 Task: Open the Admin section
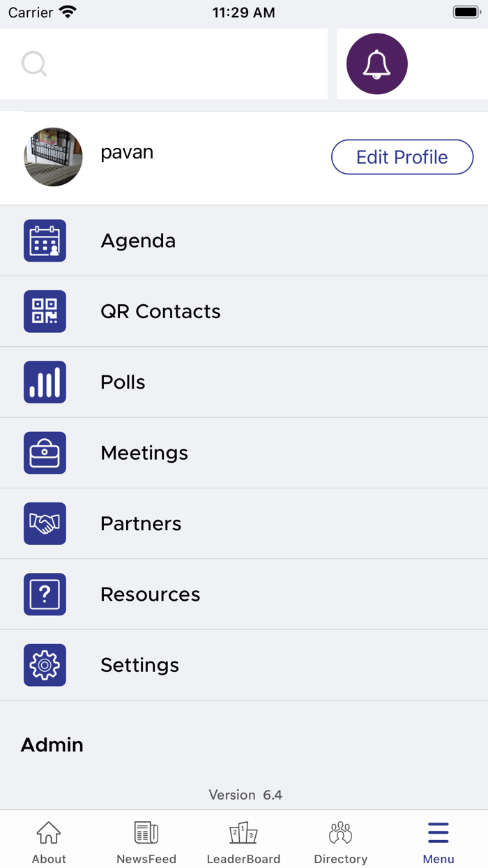click(52, 744)
